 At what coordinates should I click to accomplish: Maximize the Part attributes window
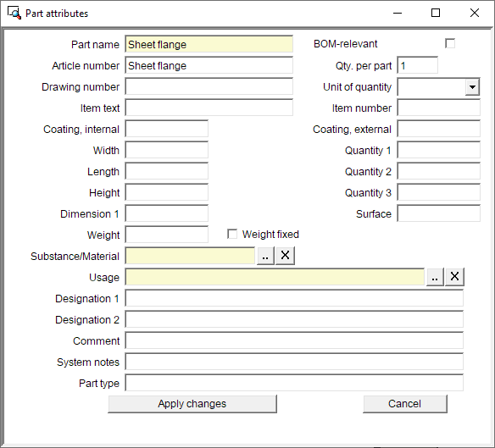(436, 13)
